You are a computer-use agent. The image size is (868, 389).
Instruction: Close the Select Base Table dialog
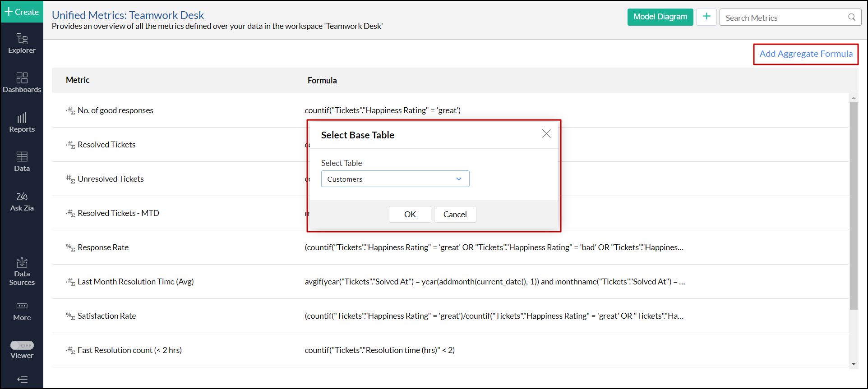[x=546, y=134]
